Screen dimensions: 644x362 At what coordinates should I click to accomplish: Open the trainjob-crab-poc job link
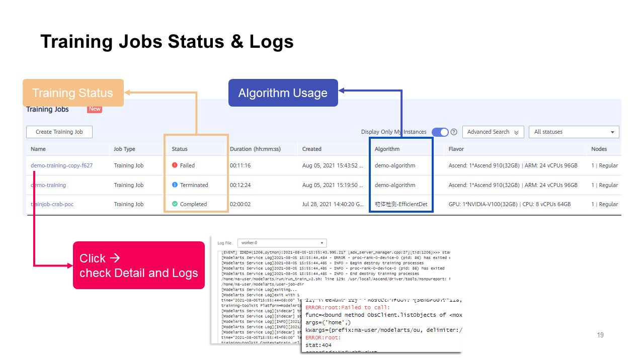[52, 204]
